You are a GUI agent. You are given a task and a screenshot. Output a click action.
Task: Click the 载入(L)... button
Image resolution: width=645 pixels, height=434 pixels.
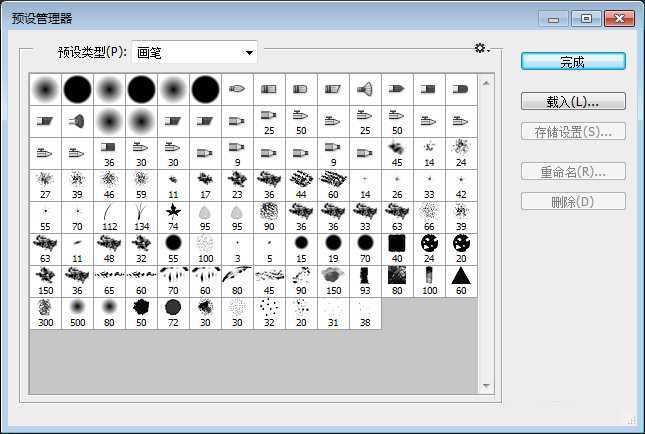click(573, 102)
